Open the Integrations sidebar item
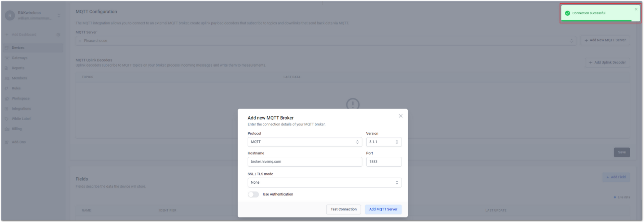Viewport: 644px width, 223px height. (21, 108)
